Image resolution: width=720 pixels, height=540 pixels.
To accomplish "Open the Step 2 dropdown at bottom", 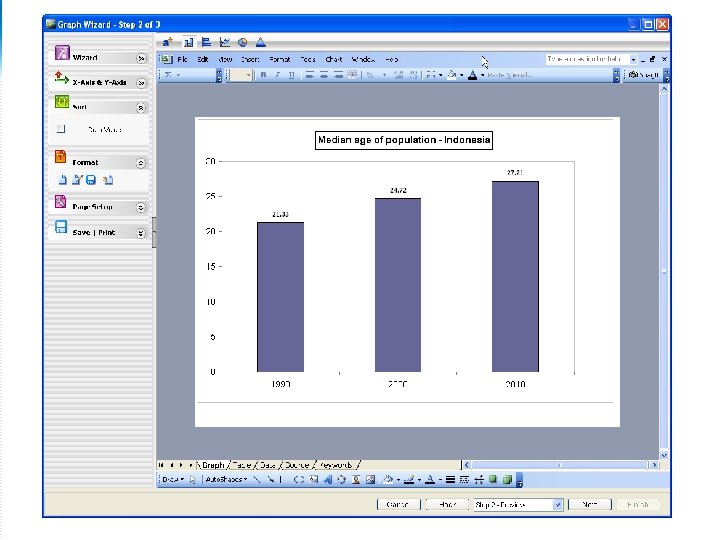I will 557,505.
